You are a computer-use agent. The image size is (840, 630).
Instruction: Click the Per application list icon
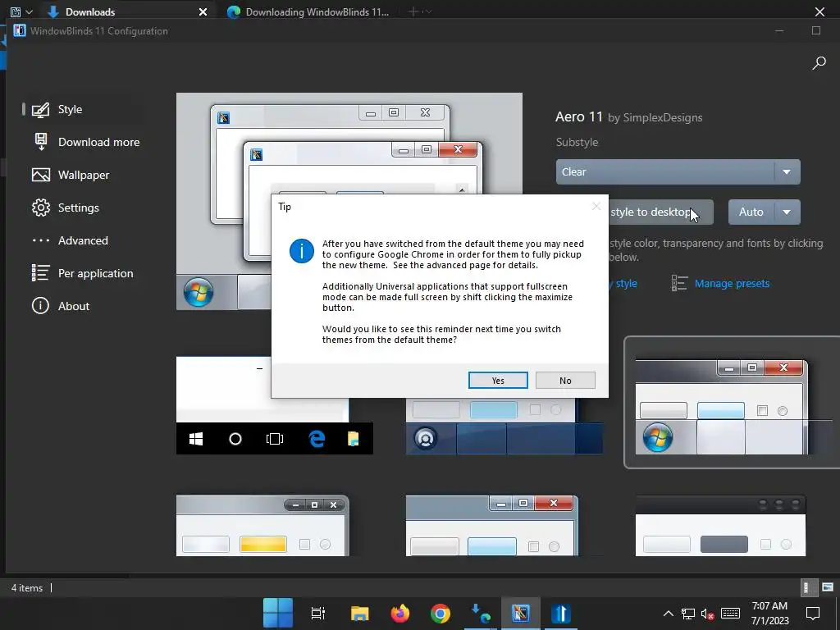pyautogui.click(x=41, y=273)
